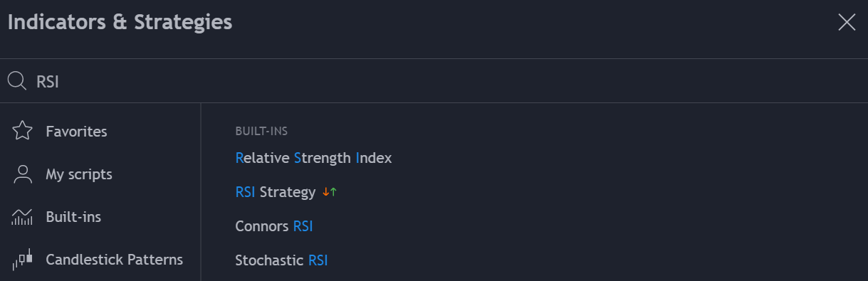Click the search field containing RSI
The image size is (868, 281).
click(x=434, y=81)
